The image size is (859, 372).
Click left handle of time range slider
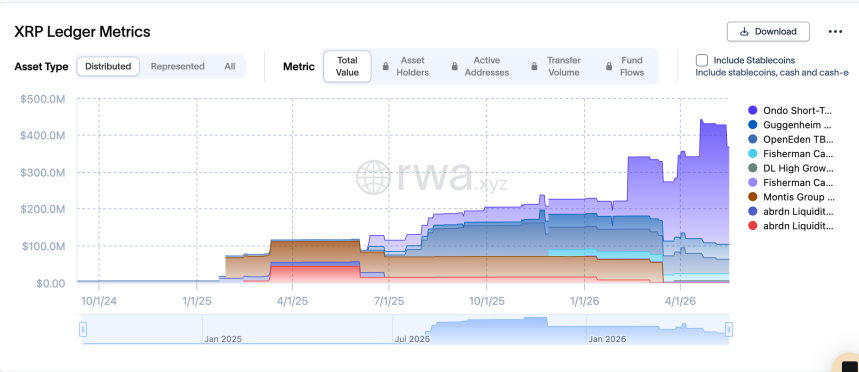coord(83,329)
